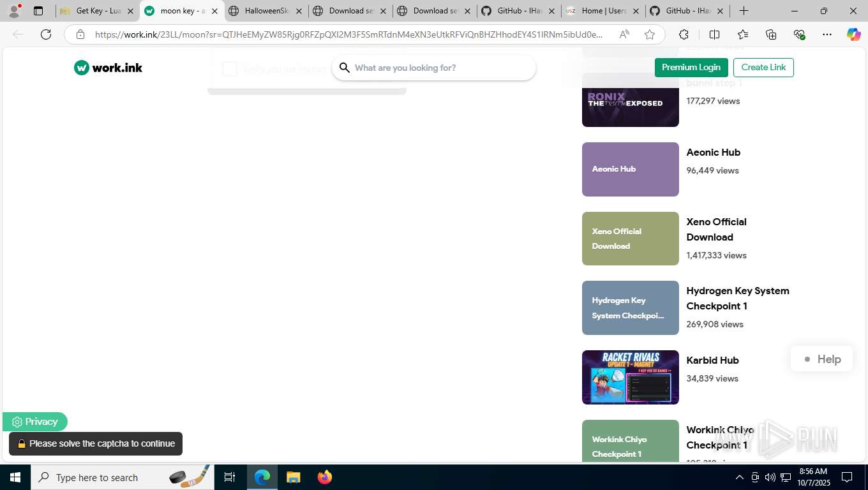Open Edge Settings and more menu
The image size is (868, 490).
(x=827, y=34)
